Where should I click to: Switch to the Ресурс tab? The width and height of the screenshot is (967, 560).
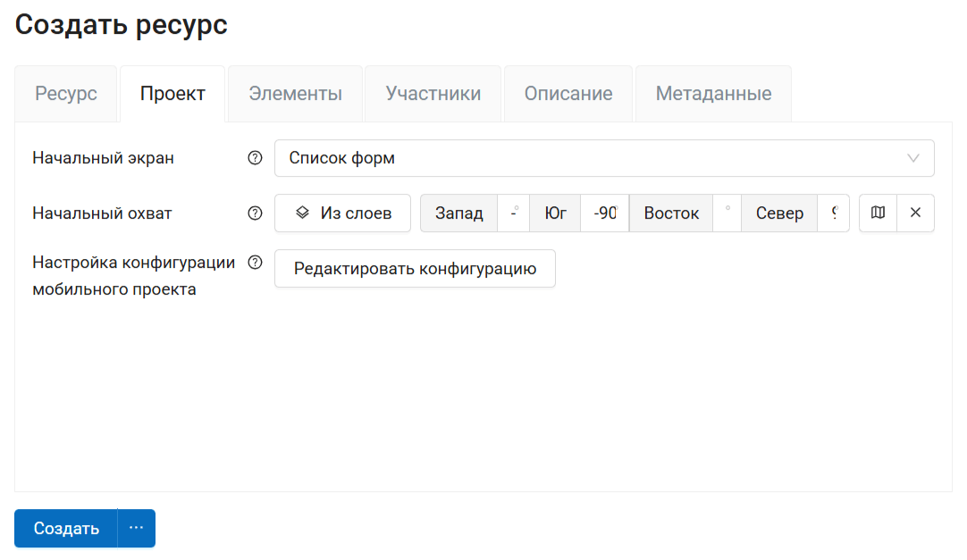click(66, 94)
